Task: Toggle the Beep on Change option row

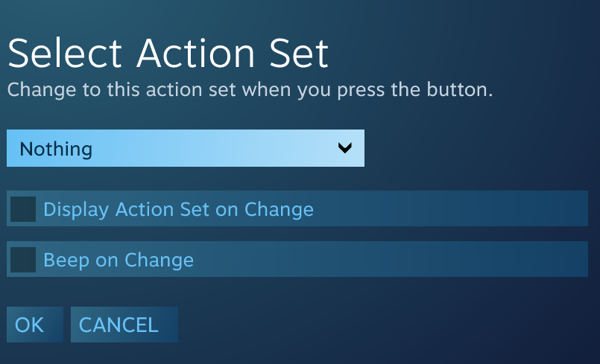Action: pyautogui.click(x=297, y=260)
